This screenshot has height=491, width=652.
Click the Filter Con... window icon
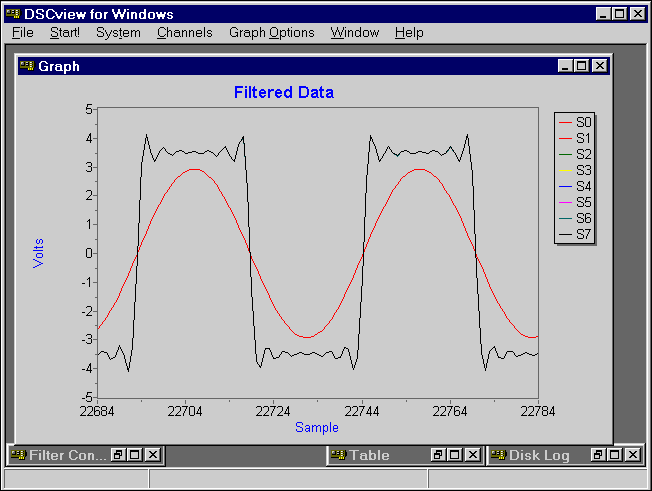[x=18, y=455]
